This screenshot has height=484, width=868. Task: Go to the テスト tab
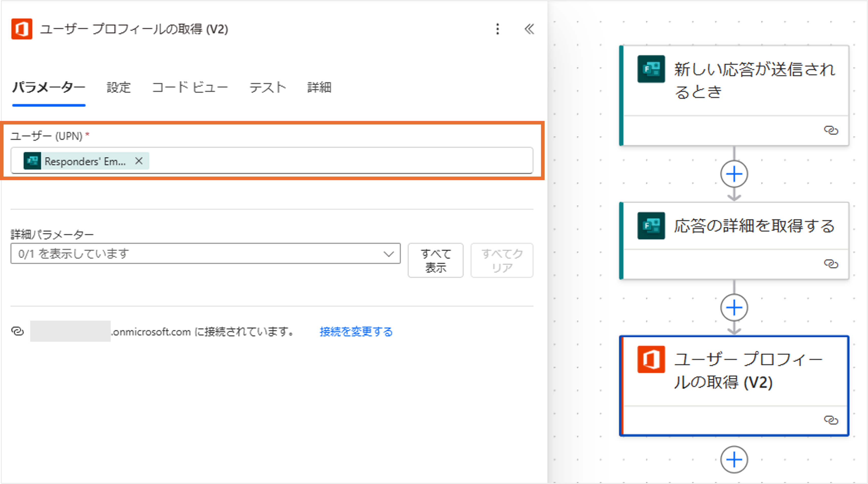[268, 88]
